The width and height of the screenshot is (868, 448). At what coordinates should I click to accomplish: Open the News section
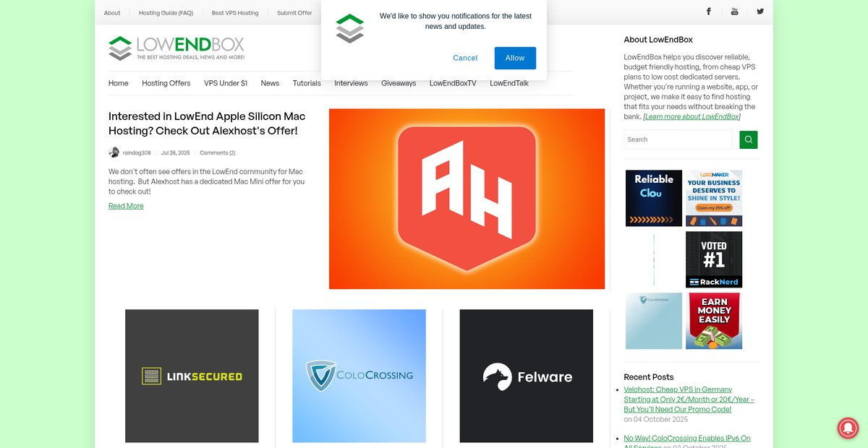coord(270,83)
